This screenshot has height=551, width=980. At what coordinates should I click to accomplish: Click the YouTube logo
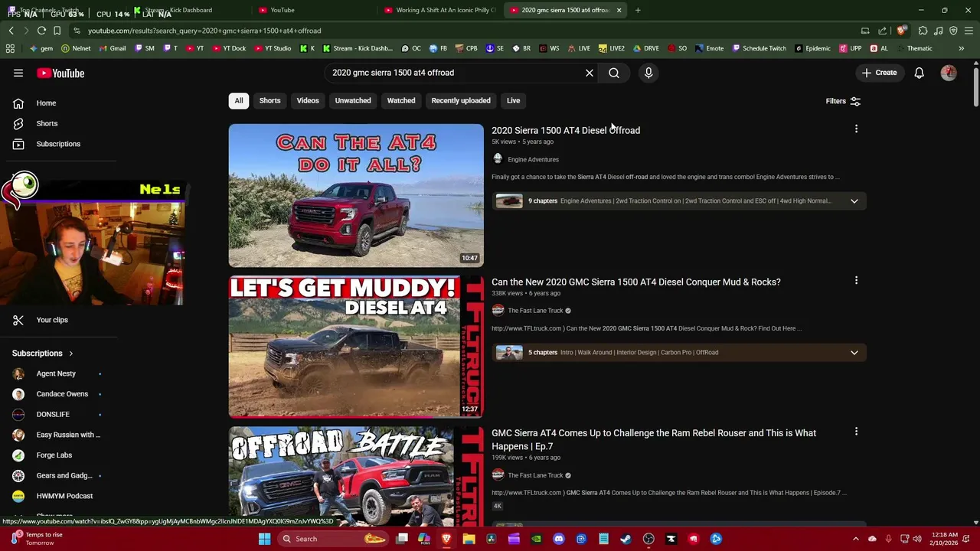pyautogui.click(x=60, y=73)
